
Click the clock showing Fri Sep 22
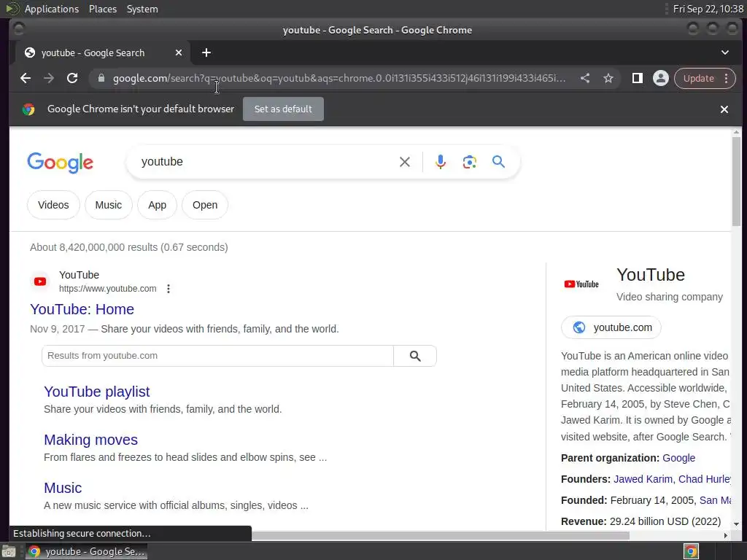[708, 9]
